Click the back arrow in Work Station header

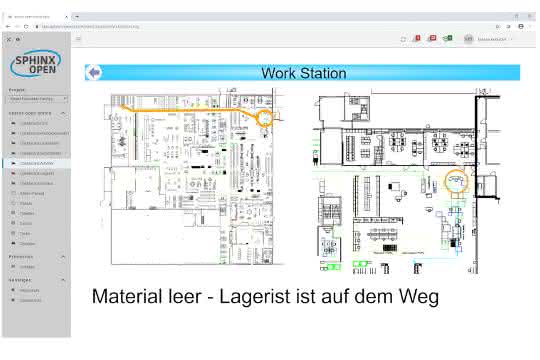click(x=94, y=73)
